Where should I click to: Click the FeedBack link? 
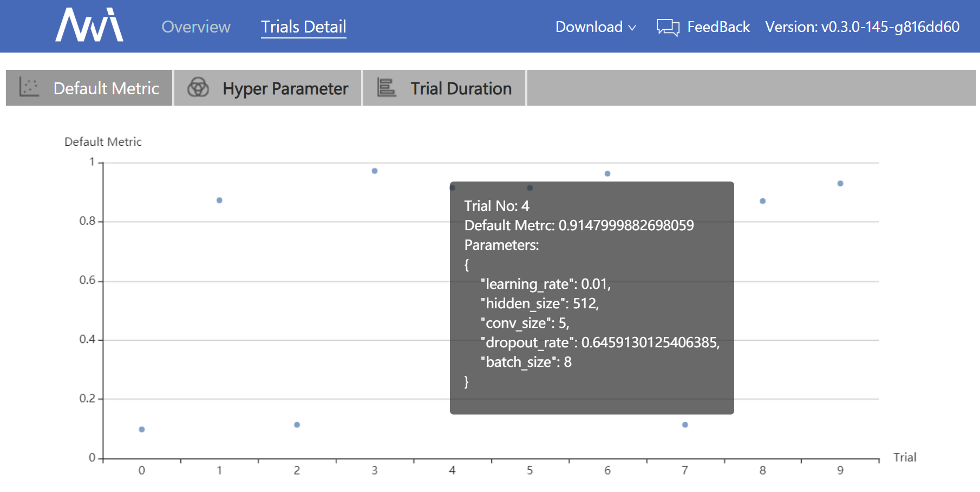(x=717, y=27)
